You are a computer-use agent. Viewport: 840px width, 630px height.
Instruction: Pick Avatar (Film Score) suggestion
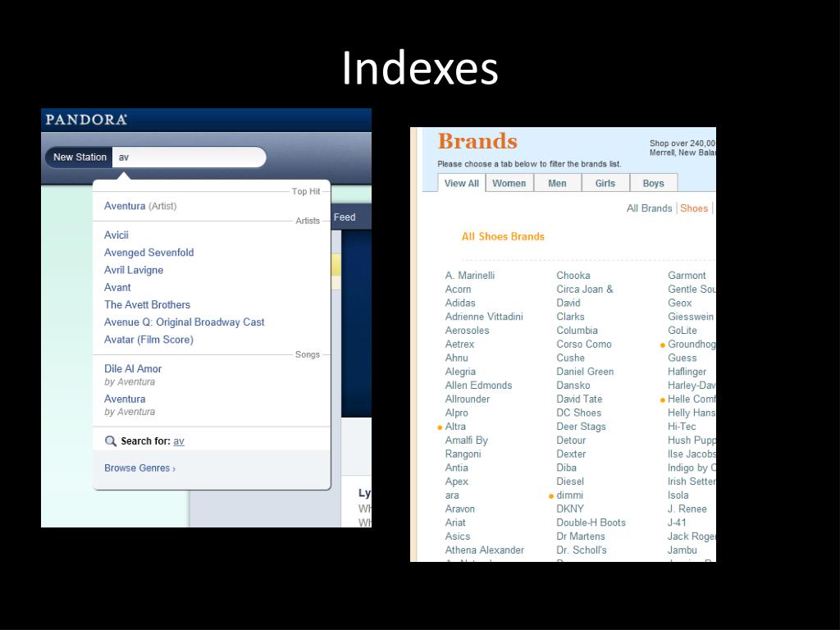pos(149,339)
